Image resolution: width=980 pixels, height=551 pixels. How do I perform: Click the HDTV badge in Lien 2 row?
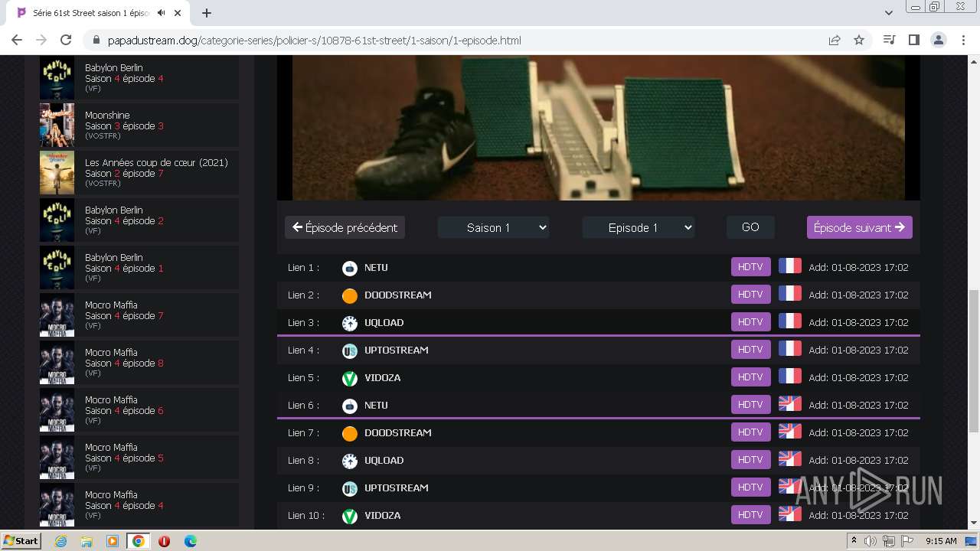(750, 295)
